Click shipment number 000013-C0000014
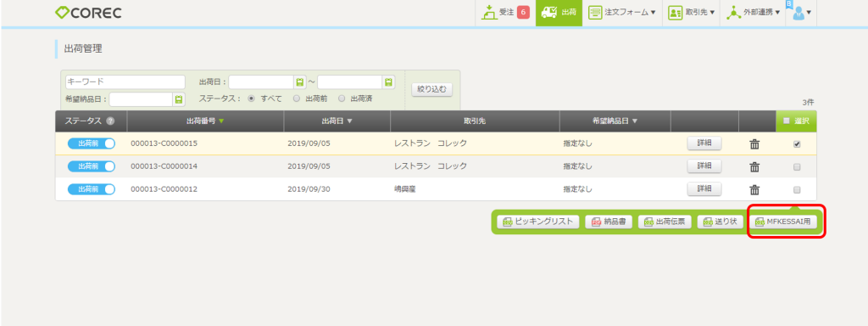 point(164,166)
